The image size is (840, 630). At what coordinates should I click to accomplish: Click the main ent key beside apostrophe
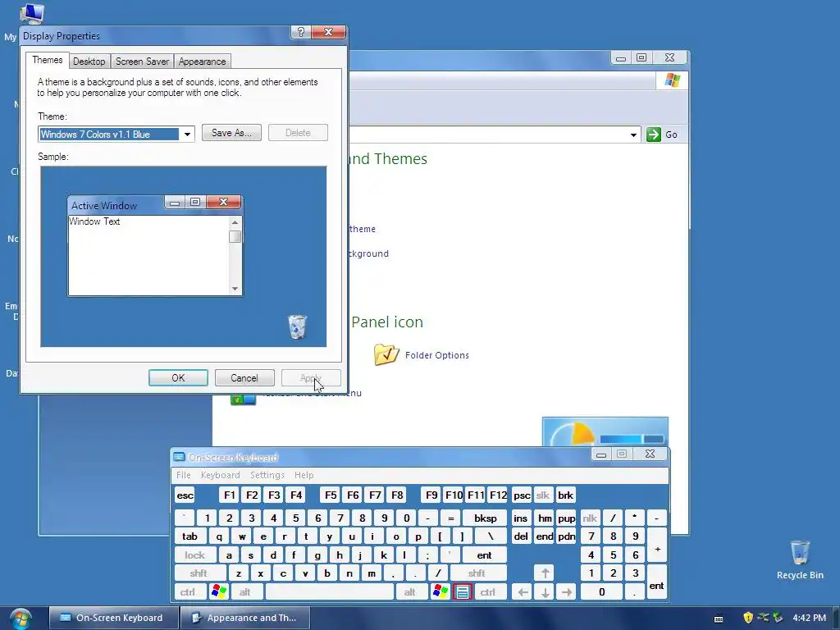(x=484, y=555)
